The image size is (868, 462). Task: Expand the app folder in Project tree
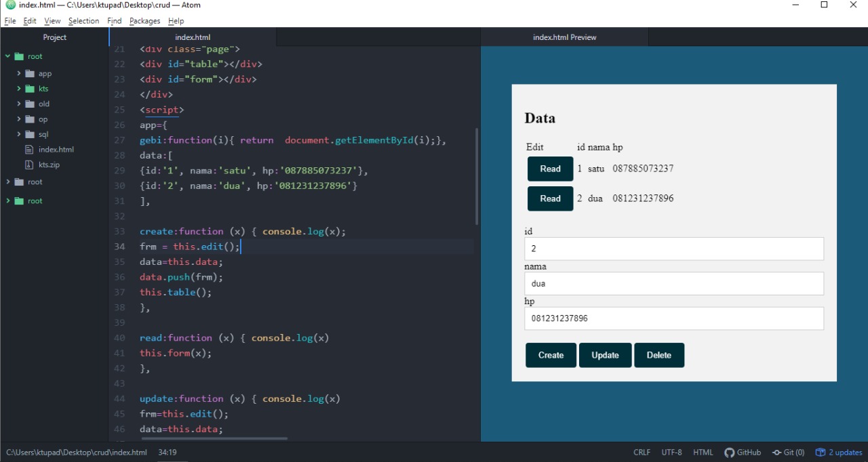(x=18, y=73)
